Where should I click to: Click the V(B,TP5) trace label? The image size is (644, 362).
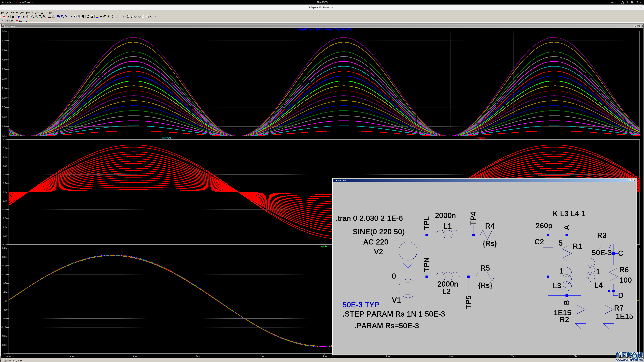(x=482, y=138)
